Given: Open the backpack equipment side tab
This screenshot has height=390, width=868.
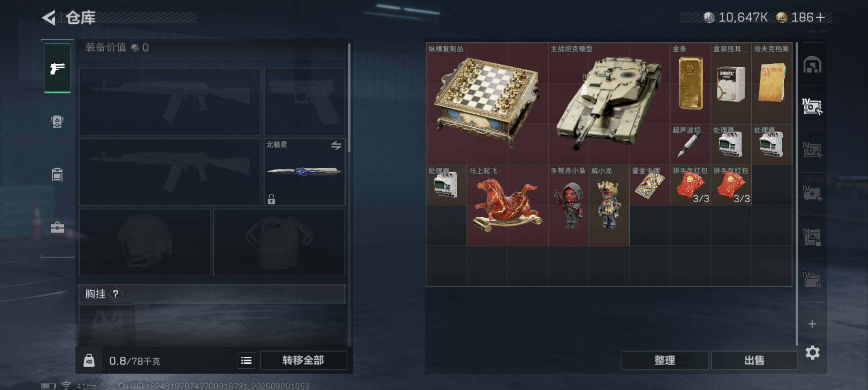Looking at the screenshot, I should coord(57,121).
